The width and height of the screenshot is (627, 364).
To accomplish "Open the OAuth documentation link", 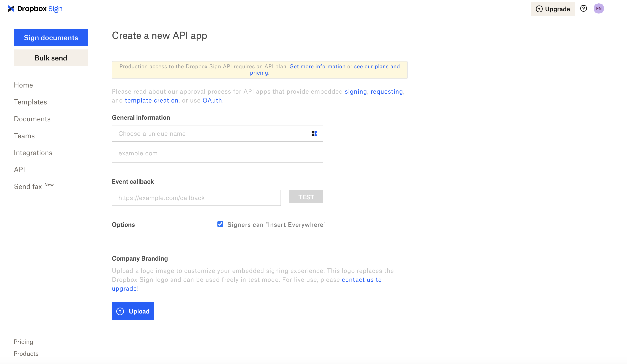I will (212, 101).
